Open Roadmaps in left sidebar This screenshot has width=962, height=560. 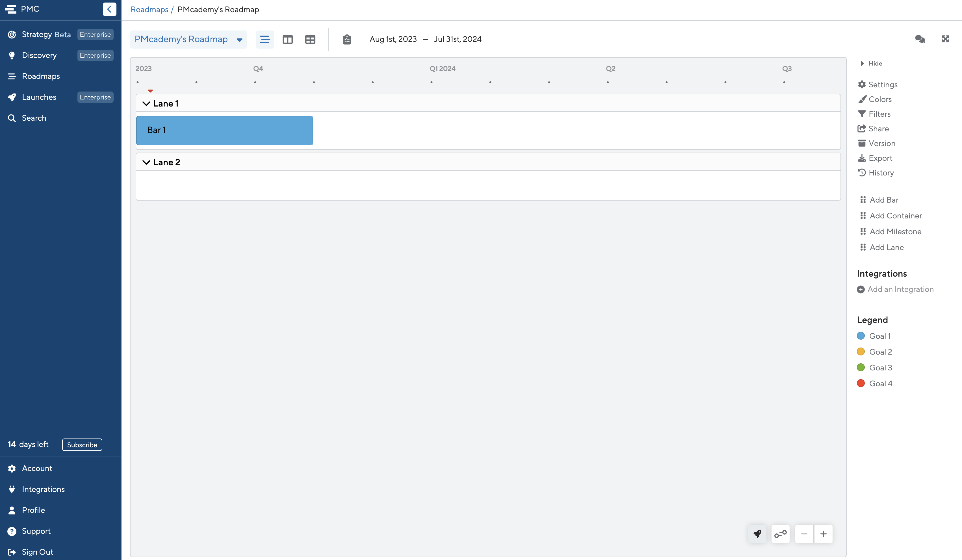tap(41, 76)
